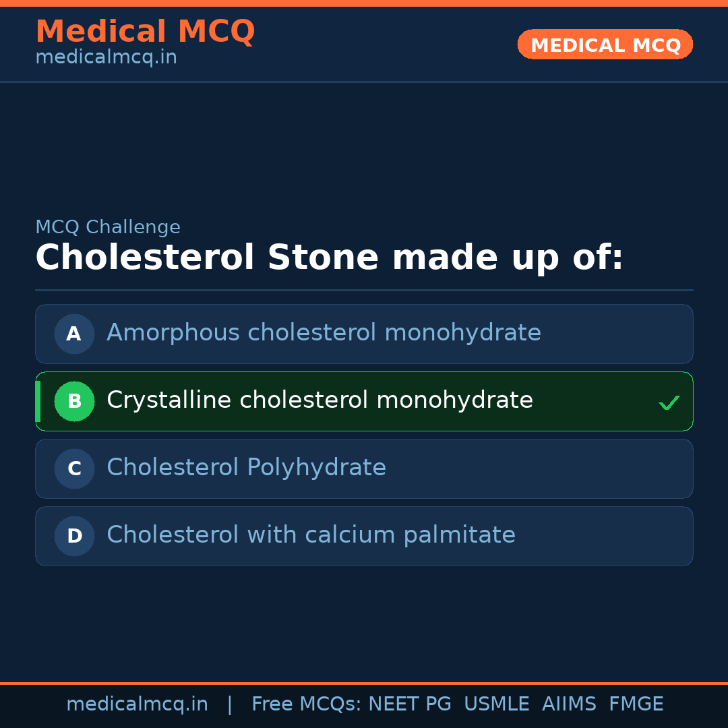Click the 'MCQ Challenge' label
Image resolution: width=728 pixels, height=728 pixels.
[108, 228]
